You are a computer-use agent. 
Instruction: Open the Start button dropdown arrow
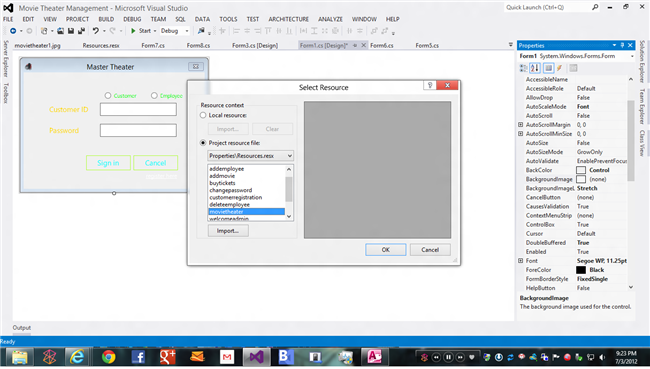[x=155, y=31]
